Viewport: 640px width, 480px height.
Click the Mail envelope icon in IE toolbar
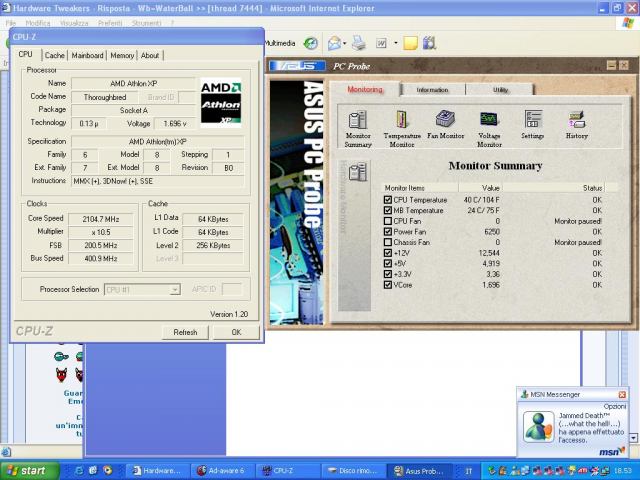click(334, 43)
